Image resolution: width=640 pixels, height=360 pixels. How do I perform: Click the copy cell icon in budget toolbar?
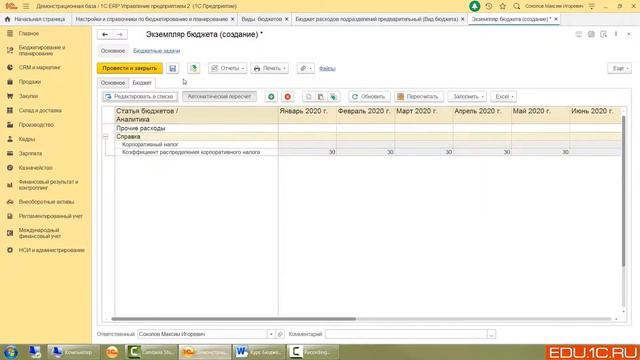pyautogui.click(x=309, y=97)
